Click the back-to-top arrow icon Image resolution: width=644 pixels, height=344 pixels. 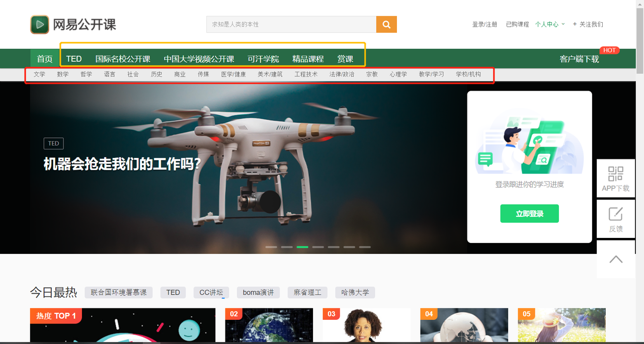615,259
